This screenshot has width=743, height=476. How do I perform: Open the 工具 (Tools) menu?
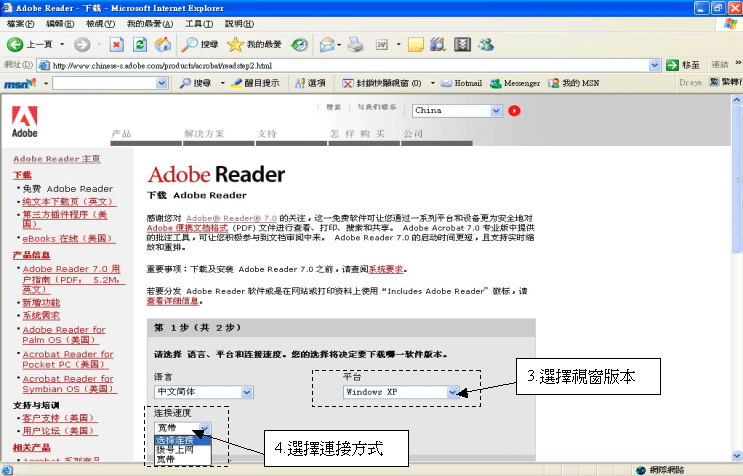199,24
